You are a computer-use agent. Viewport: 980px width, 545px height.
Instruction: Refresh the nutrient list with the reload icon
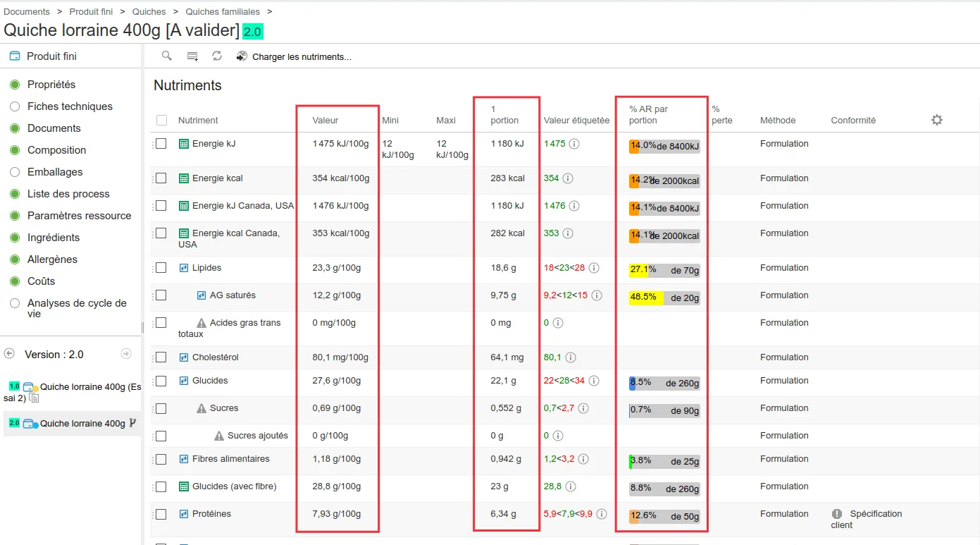click(x=217, y=56)
